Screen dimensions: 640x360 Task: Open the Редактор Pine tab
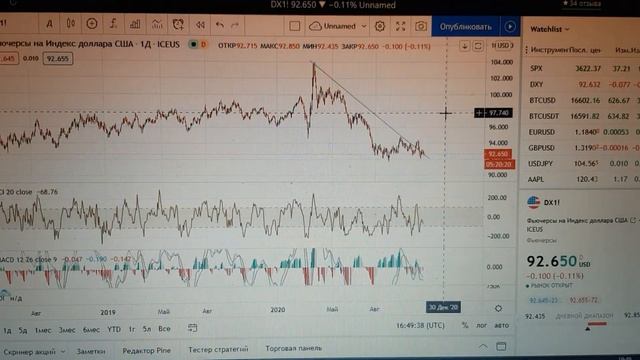point(147,350)
